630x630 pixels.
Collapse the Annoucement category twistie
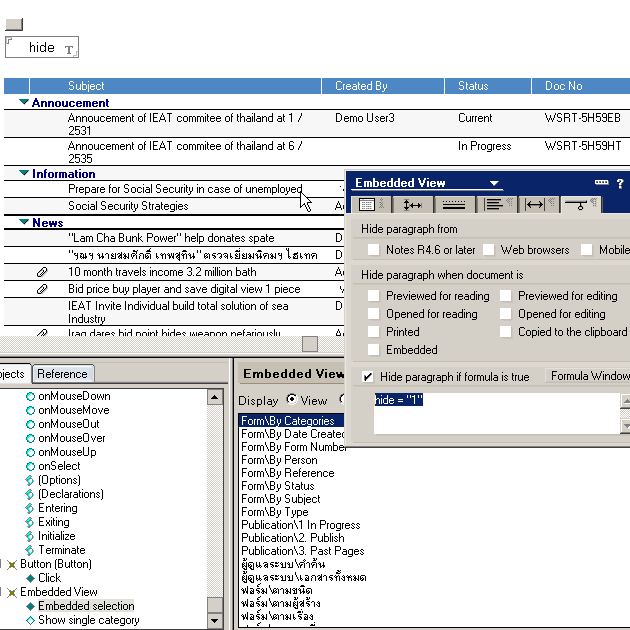point(24,102)
